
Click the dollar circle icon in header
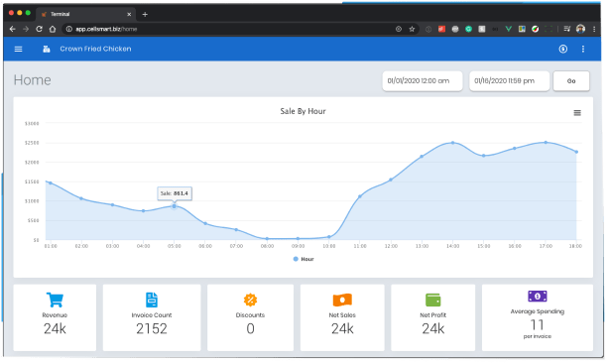point(563,49)
